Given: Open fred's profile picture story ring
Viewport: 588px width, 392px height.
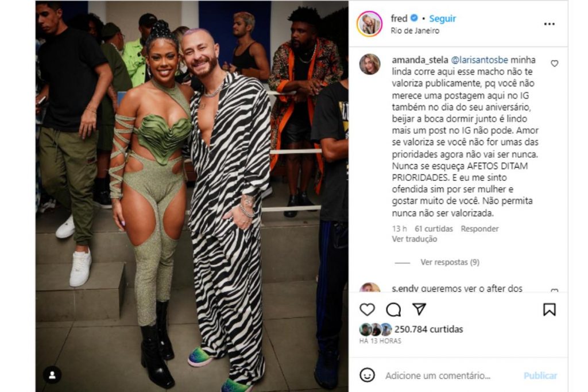Looking at the screenshot, I should (x=369, y=24).
